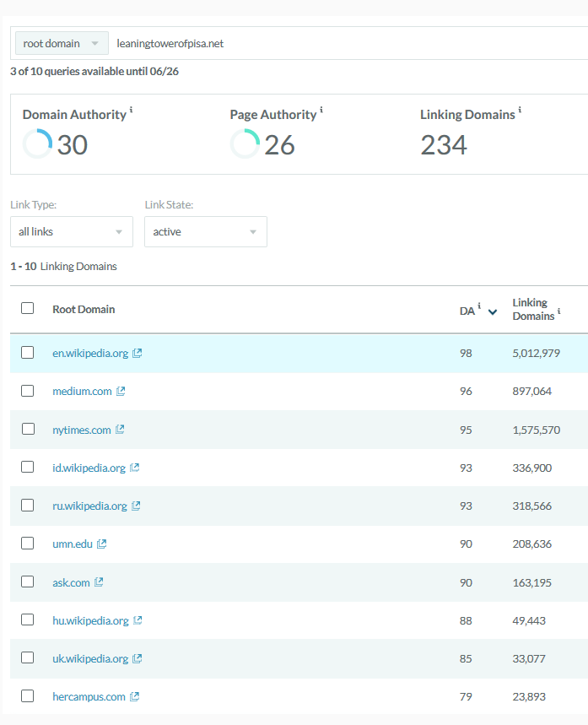
Task: Open external link icon beside umn.edu
Action: click(x=102, y=544)
